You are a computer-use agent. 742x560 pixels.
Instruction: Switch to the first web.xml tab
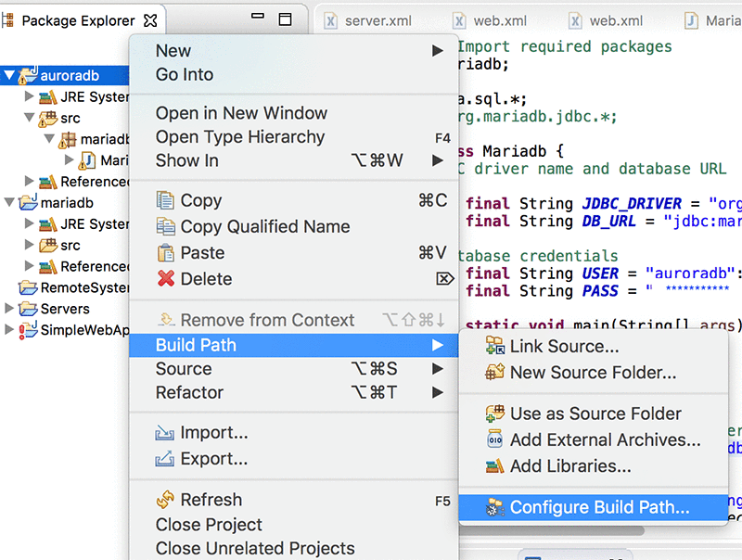click(490, 20)
